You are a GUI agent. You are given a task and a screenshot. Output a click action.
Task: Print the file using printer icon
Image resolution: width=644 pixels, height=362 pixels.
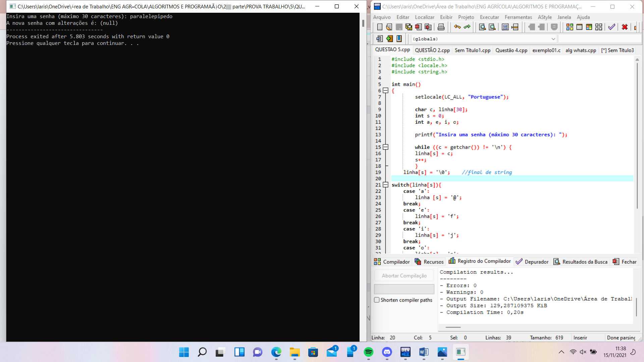(441, 27)
